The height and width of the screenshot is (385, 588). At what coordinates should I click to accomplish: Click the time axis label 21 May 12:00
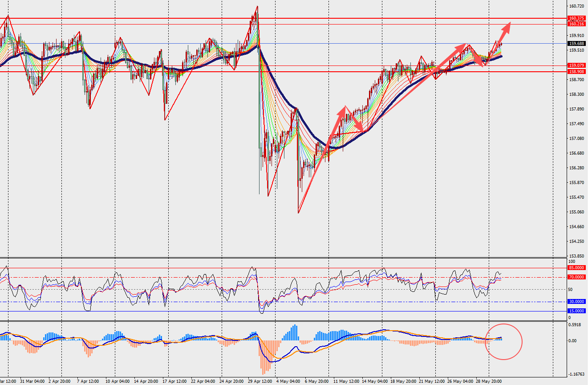coord(431,382)
